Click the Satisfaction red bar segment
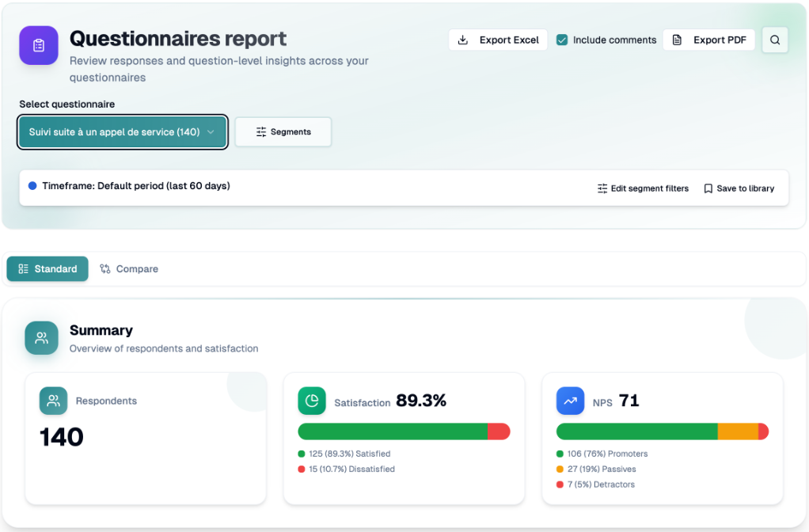 [x=499, y=431]
